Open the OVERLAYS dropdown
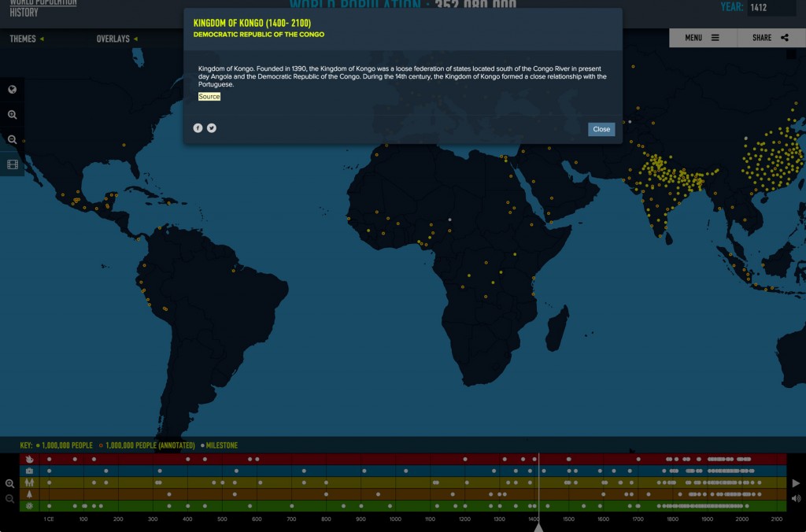Image resolution: width=806 pixels, height=532 pixels. [x=113, y=38]
